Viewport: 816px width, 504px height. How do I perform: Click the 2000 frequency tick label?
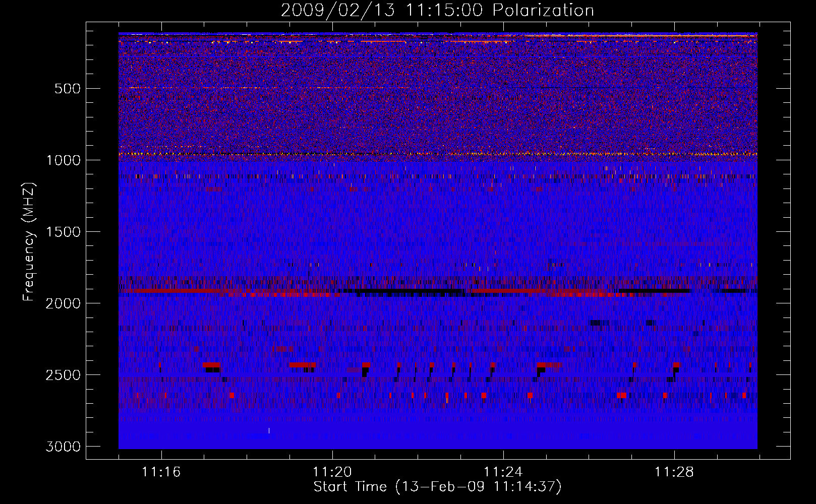pyautogui.click(x=63, y=304)
